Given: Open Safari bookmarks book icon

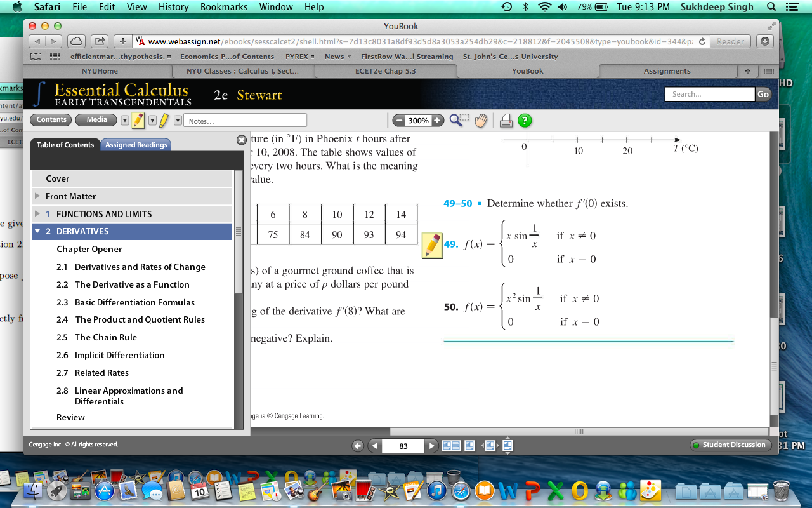Looking at the screenshot, I should click(x=36, y=57).
